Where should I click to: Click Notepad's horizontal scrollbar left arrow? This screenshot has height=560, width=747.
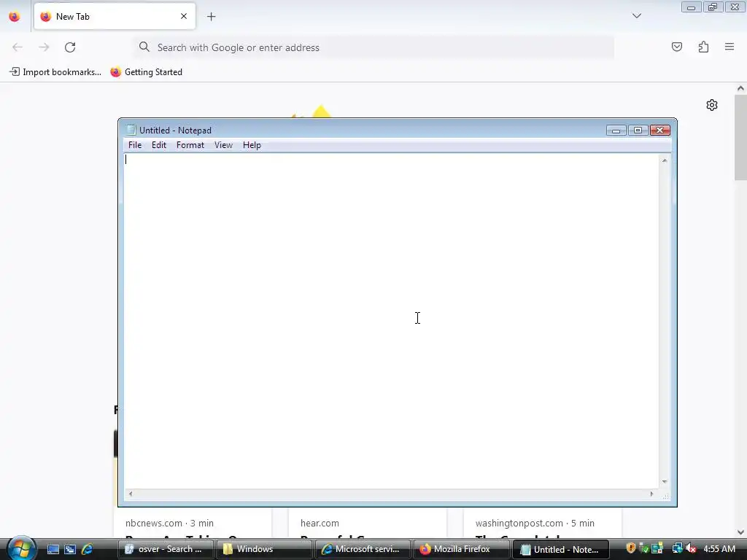131,494
